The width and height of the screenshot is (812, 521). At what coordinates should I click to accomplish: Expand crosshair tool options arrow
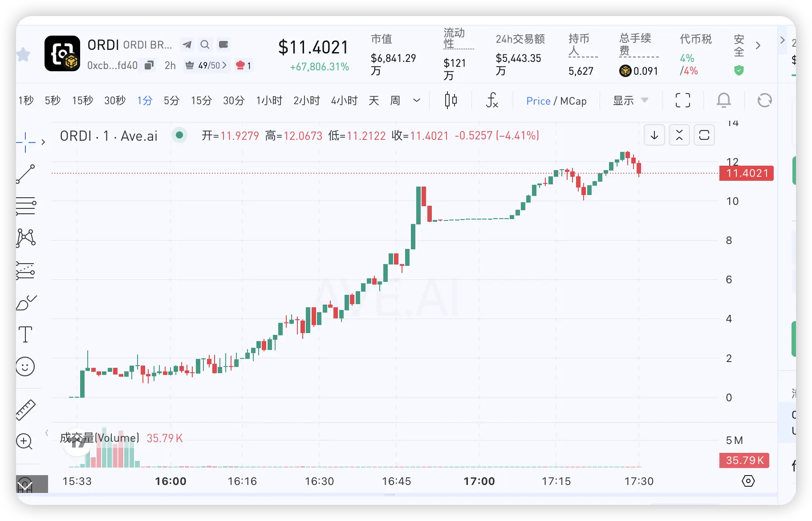43,142
